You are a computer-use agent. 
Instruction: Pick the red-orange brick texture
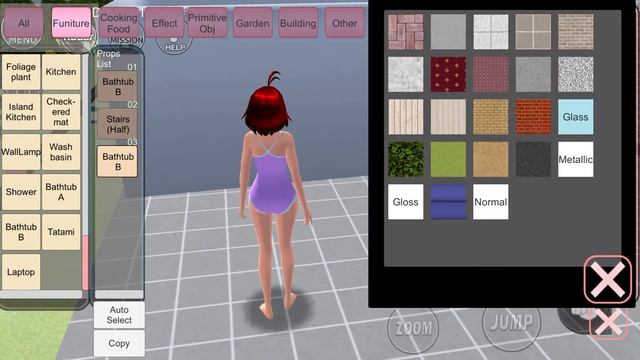533,117
